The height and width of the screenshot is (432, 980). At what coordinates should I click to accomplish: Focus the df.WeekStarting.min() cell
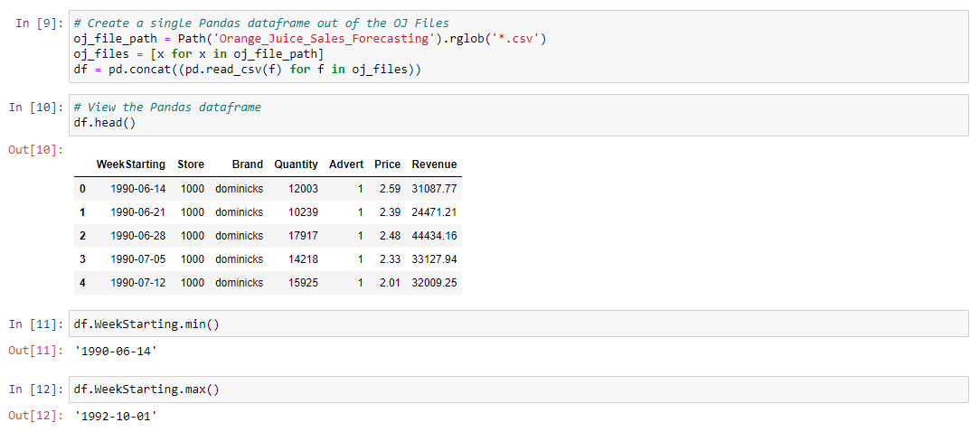pyautogui.click(x=518, y=324)
